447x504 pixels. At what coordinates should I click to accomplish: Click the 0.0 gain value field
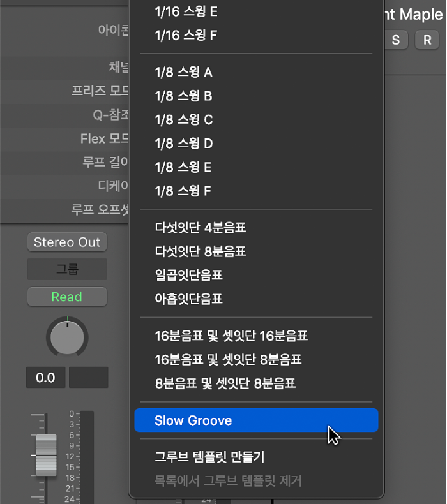tap(46, 378)
